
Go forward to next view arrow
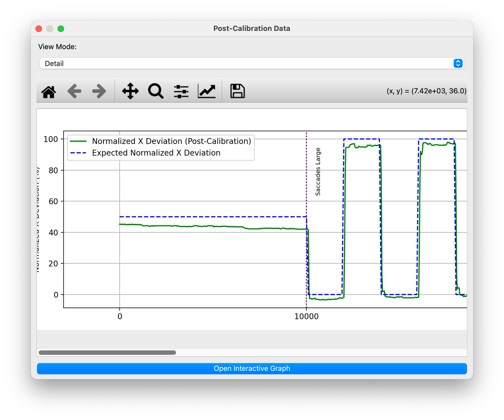tap(99, 91)
